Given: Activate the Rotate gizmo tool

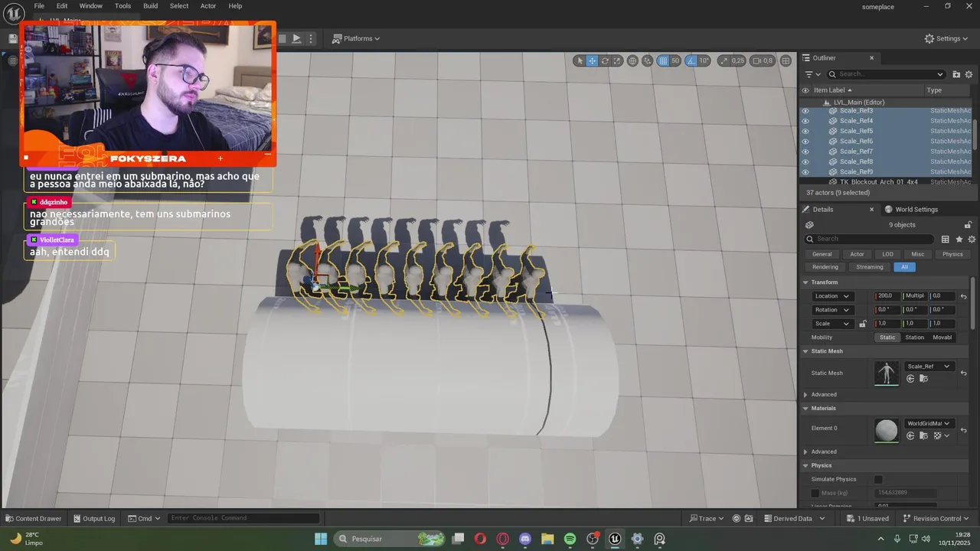Looking at the screenshot, I should pyautogui.click(x=605, y=60).
